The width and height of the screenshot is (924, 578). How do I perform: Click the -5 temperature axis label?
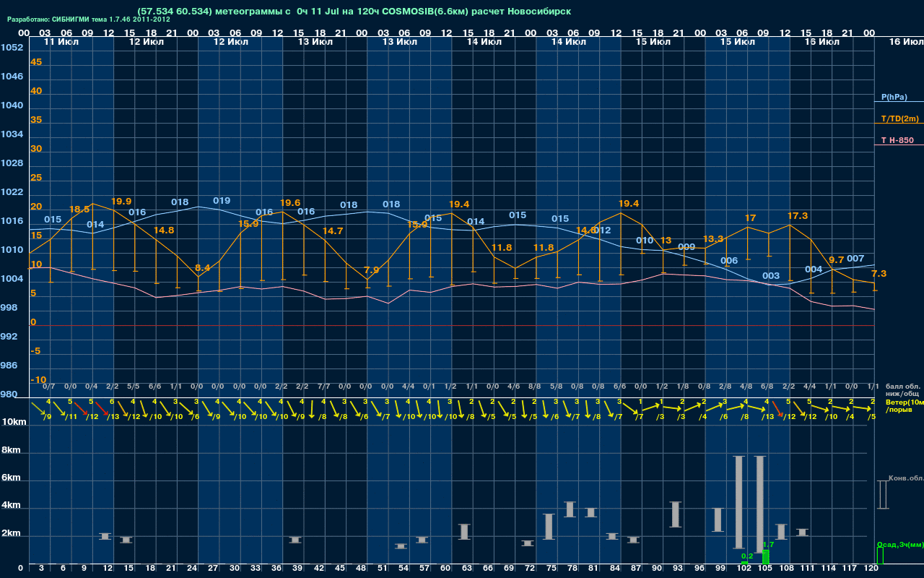(36, 351)
